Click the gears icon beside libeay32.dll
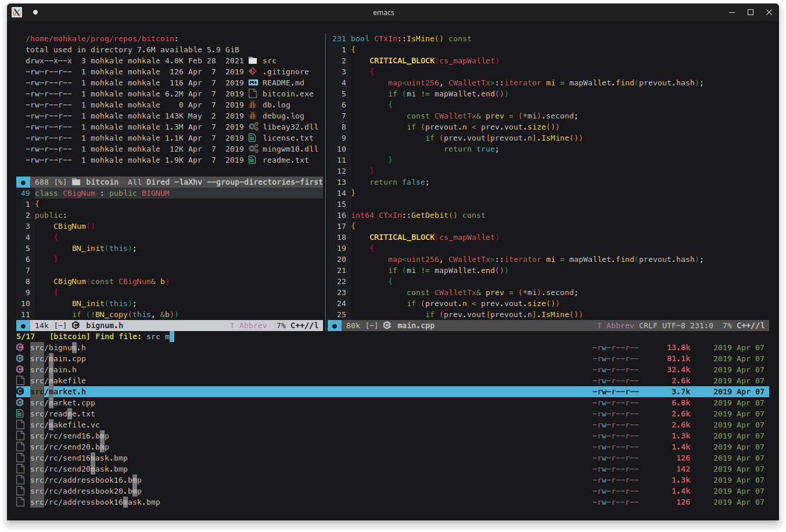Viewport: 786px width, 532px height. pos(253,127)
